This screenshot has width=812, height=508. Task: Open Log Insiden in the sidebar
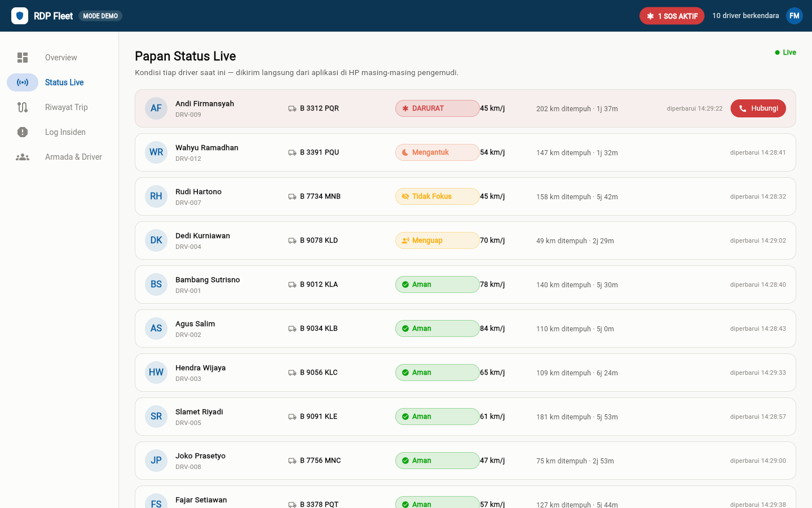point(59,132)
